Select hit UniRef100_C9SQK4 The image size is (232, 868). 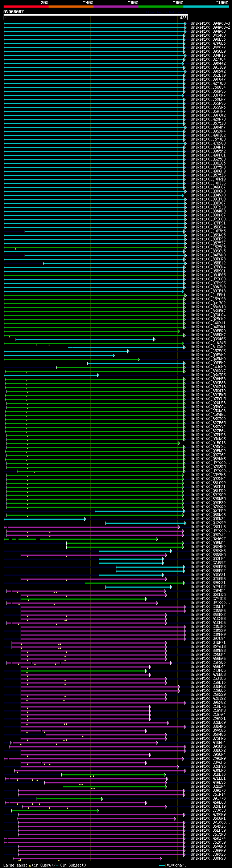coord(208,755)
